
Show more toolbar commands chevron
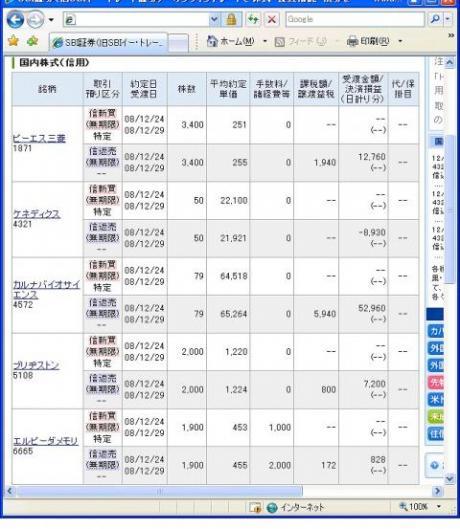[451, 35]
